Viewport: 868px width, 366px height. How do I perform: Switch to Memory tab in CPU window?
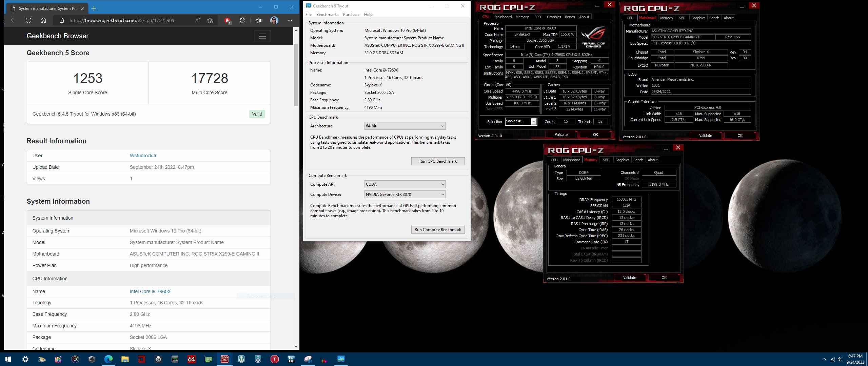(x=522, y=17)
